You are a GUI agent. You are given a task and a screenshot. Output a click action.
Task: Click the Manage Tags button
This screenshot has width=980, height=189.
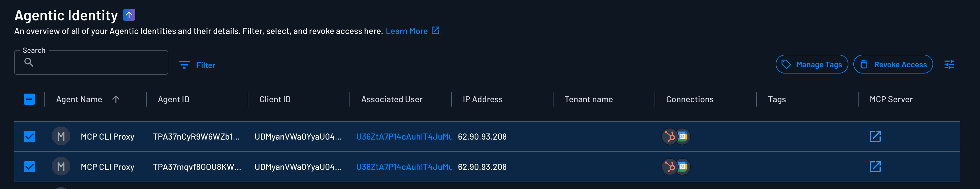tap(811, 65)
